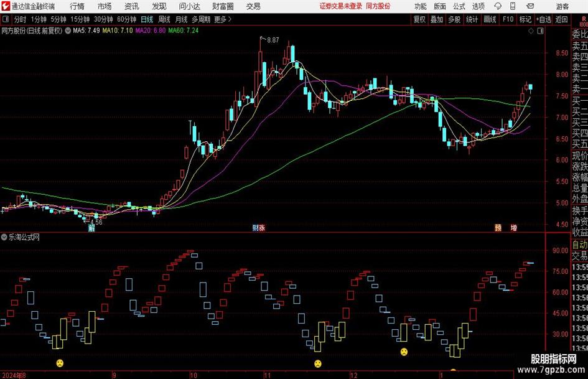Select the 日线 daily period tab
The height and width of the screenshot is (379, 588).
(x=147, y=19)
